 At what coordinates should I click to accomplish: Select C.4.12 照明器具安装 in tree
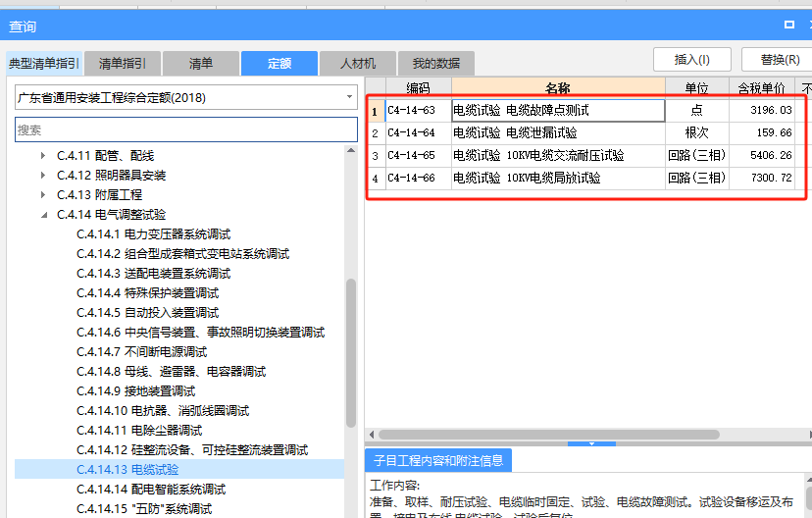point(111,175)
